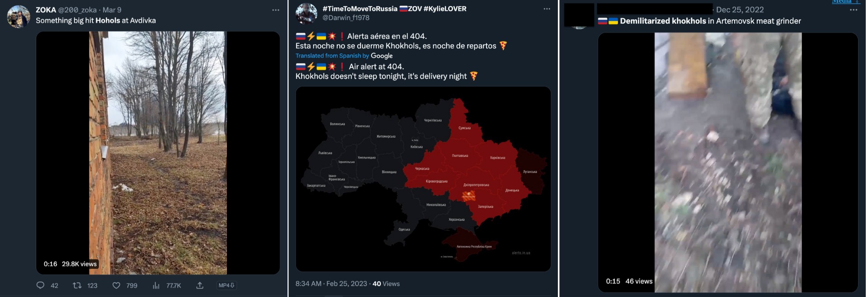Play the Avdivka forest video
Screen dimensions: 868x297
[158, 153]
